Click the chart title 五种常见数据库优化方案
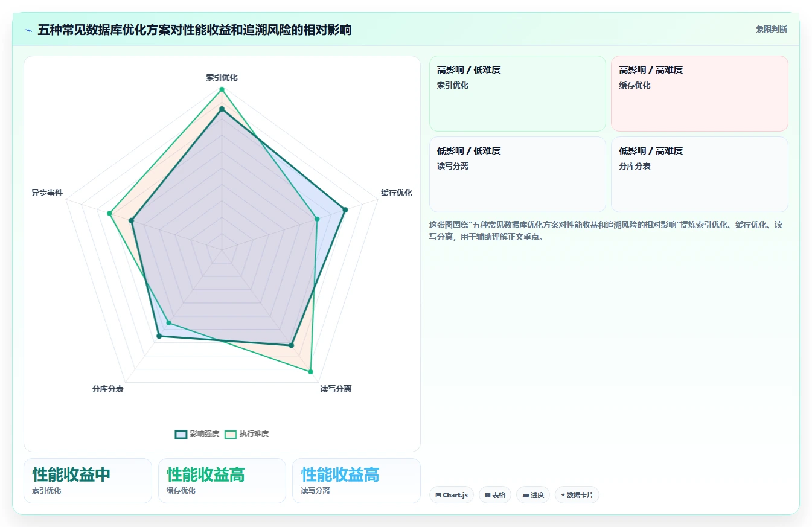 (x=194, y=30)
